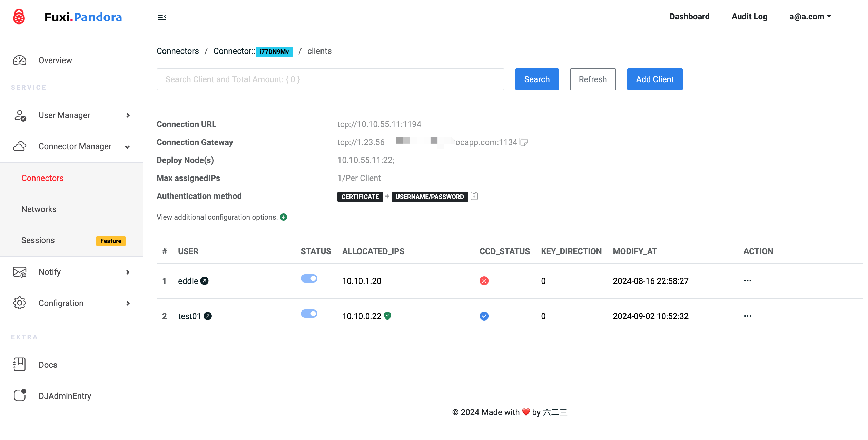Click the clients breadcrumb text

pos(319,51)
